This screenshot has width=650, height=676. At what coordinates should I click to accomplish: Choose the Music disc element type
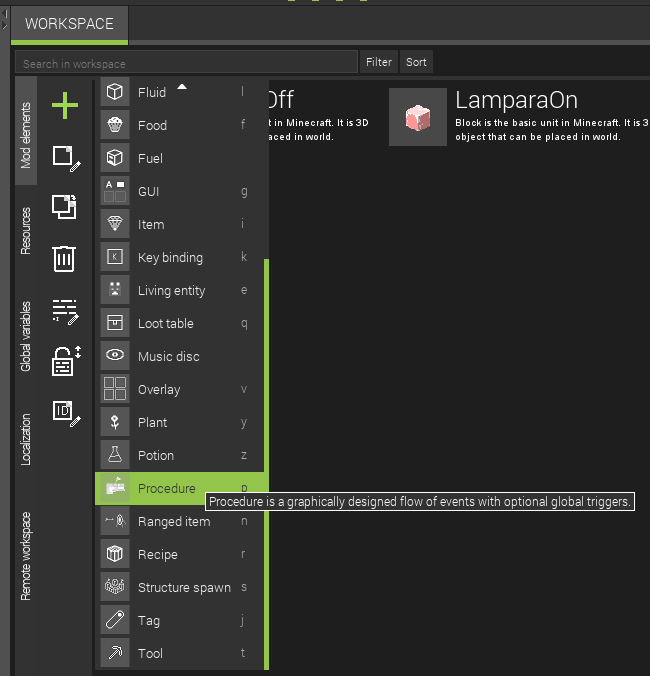coord(179,356)
